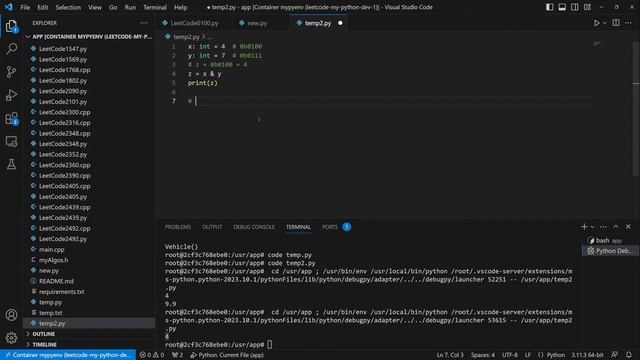Open LeetCode1547.py in explorer
640x360 pixels.
point(63,49)
